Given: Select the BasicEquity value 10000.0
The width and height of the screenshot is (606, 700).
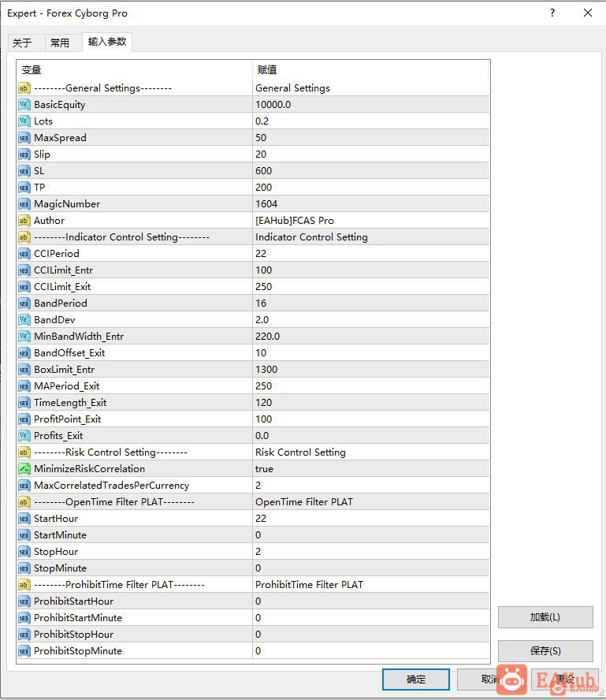Looking at the screenshot, I should coord(273,105).
